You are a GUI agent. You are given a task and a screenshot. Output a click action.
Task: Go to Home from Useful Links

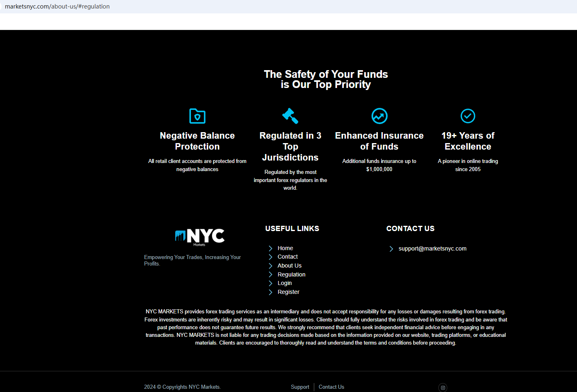(x=285, y=248)
